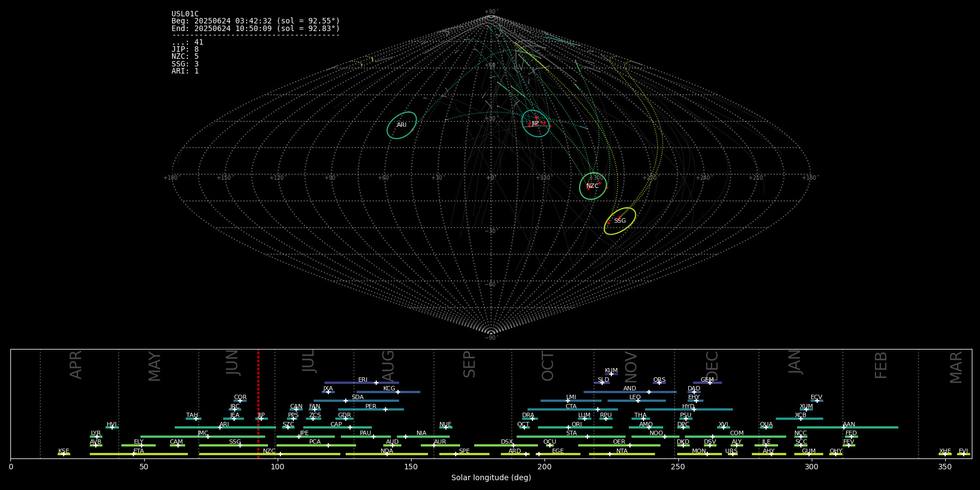Click the USL01C station title text
Screen dimensions: 980x490
[185, 14]
